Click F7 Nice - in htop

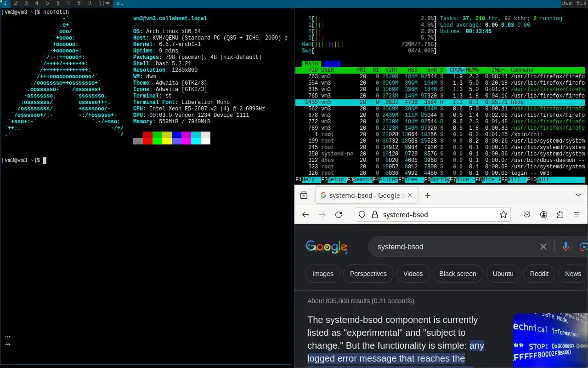[x=463, y=179]
